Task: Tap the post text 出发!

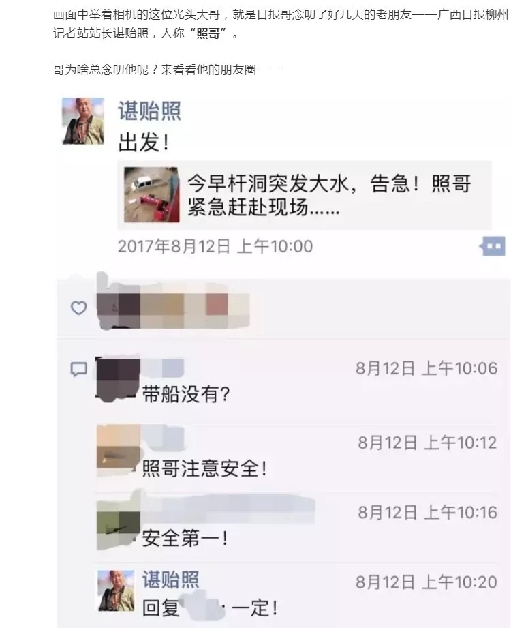Action: click(x=144, y=142)
